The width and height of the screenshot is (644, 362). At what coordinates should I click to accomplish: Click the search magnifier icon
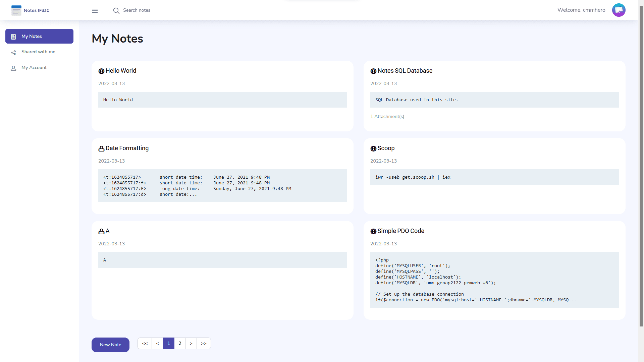[116, 10]
